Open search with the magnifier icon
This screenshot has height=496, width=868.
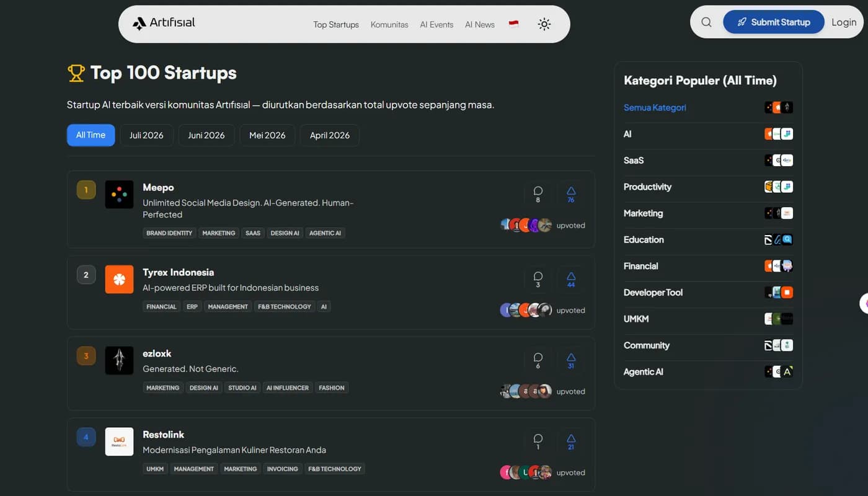coord(706,22)
